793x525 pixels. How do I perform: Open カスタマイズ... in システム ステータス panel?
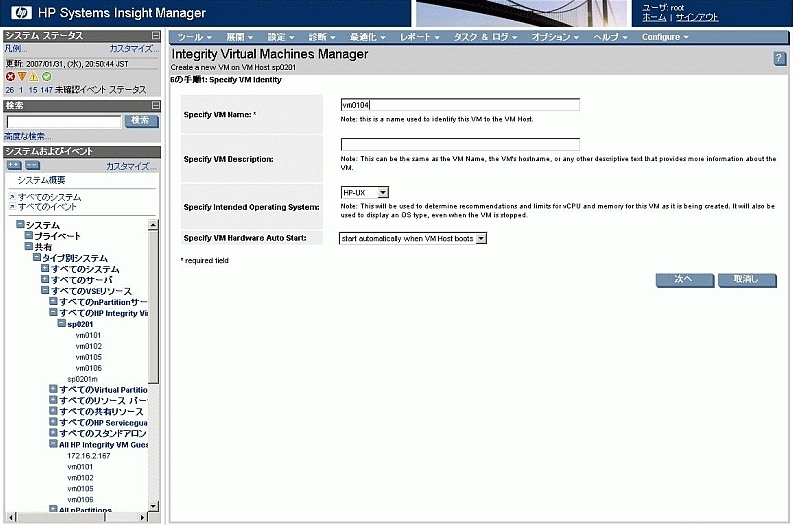(x=134, y=49)
